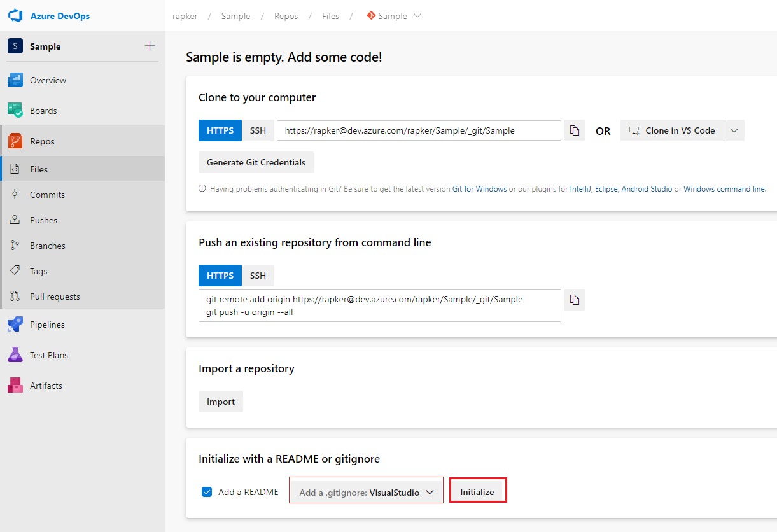Click the Files icon in sidebar
This screenshot has width=777, height=532.
coord(15,169)
